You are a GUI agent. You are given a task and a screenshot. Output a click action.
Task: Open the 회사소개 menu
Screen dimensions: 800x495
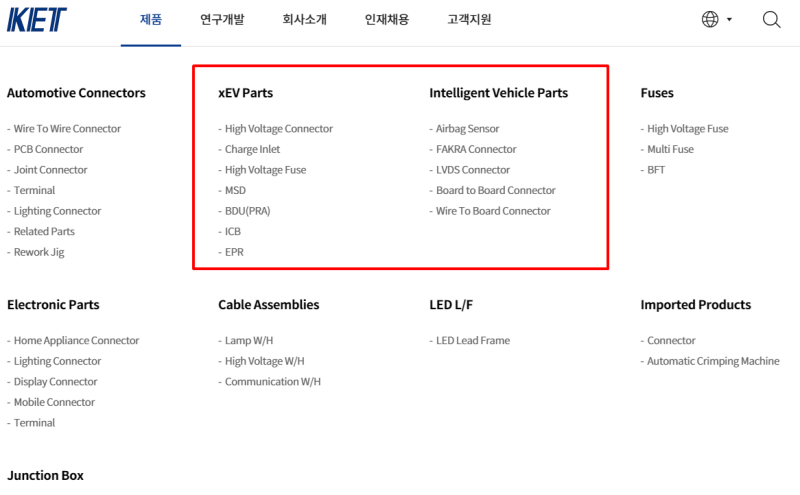tap(304, 19)
